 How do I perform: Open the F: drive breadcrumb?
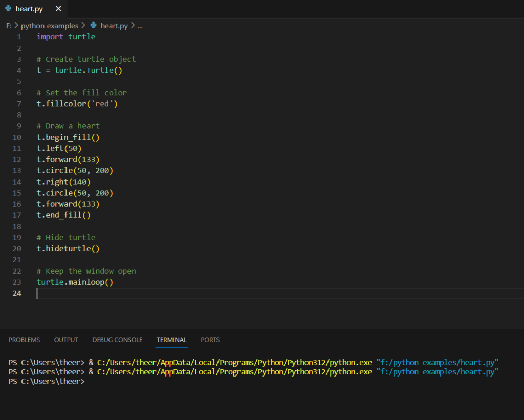click(x=9, y=25)
